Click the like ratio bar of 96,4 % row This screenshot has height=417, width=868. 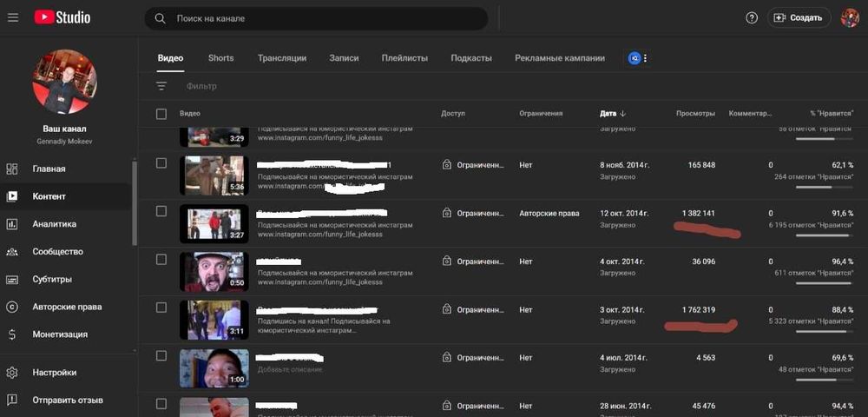(825, 283)
